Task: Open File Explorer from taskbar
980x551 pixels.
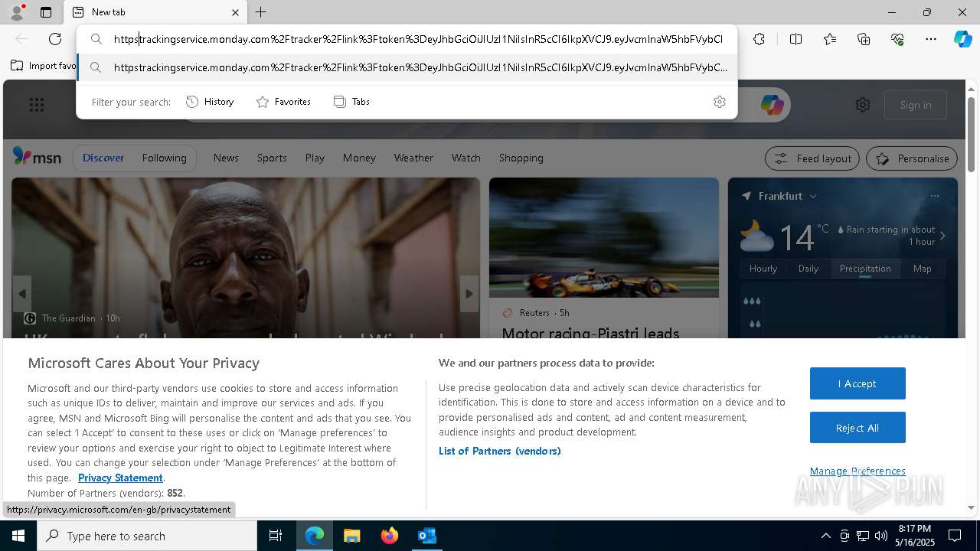Action: [351, 536]
